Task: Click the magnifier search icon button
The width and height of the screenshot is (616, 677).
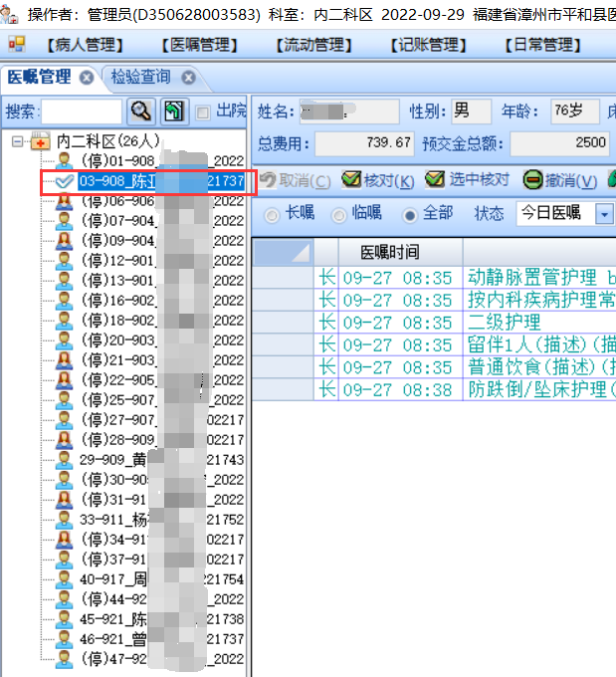Action: pos(140,112)
